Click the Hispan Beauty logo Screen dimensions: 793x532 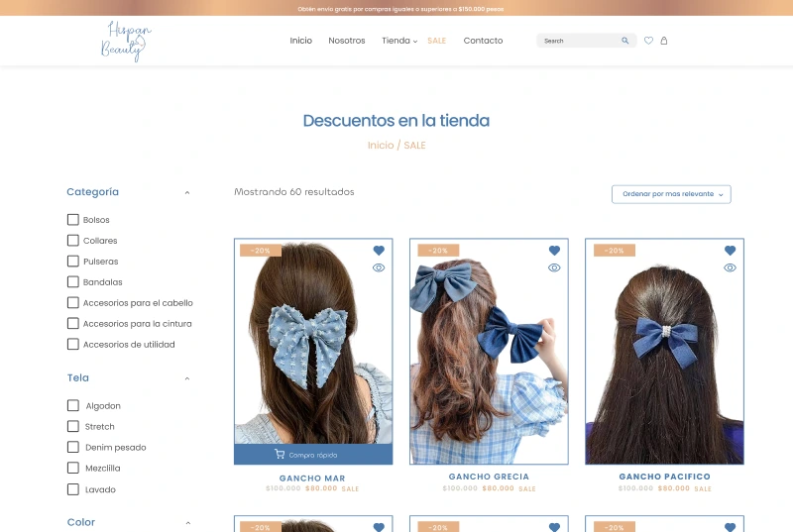[126, 42]
